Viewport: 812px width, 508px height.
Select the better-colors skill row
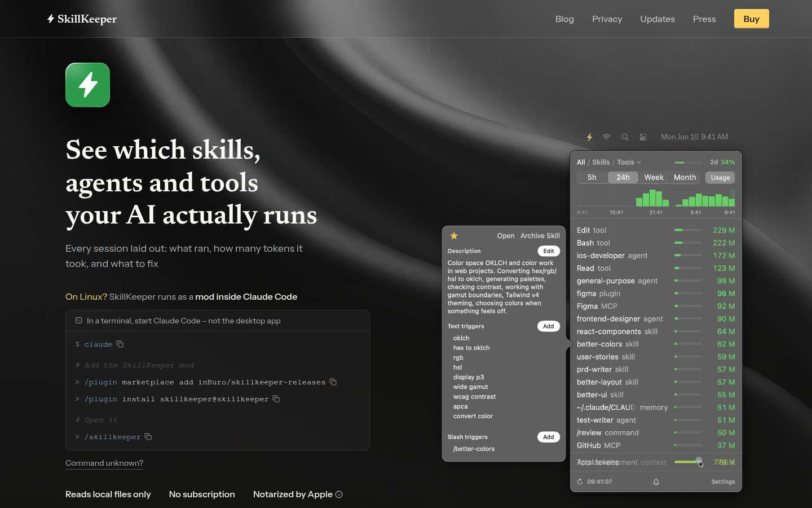[x=656, y=344]
